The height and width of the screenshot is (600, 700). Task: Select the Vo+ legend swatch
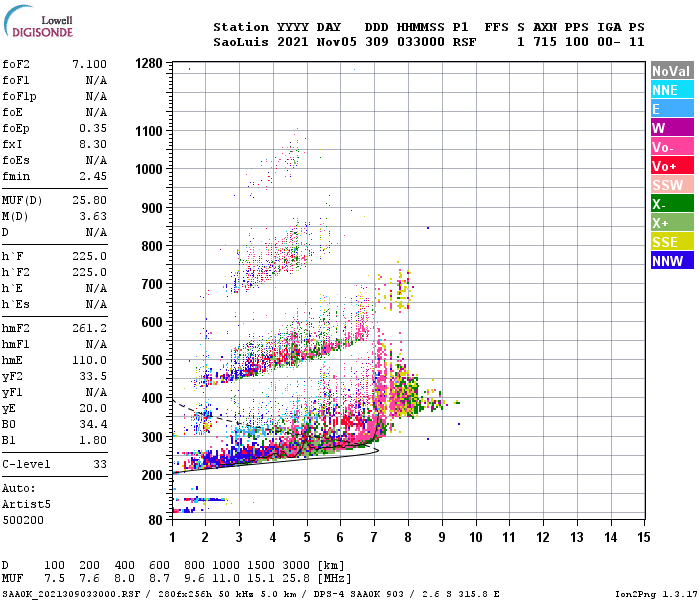[672, 166]
